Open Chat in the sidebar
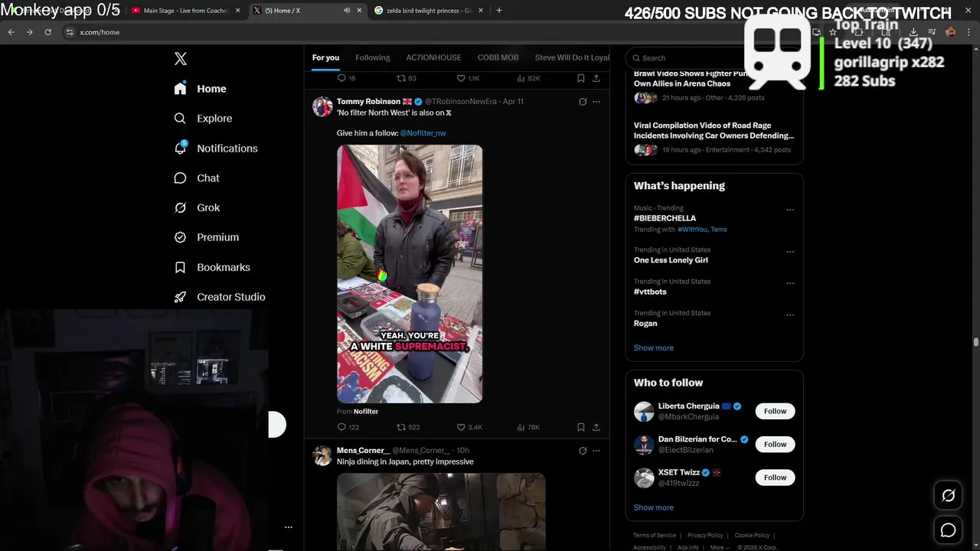The image size is (980, 551). click(197, 178)
